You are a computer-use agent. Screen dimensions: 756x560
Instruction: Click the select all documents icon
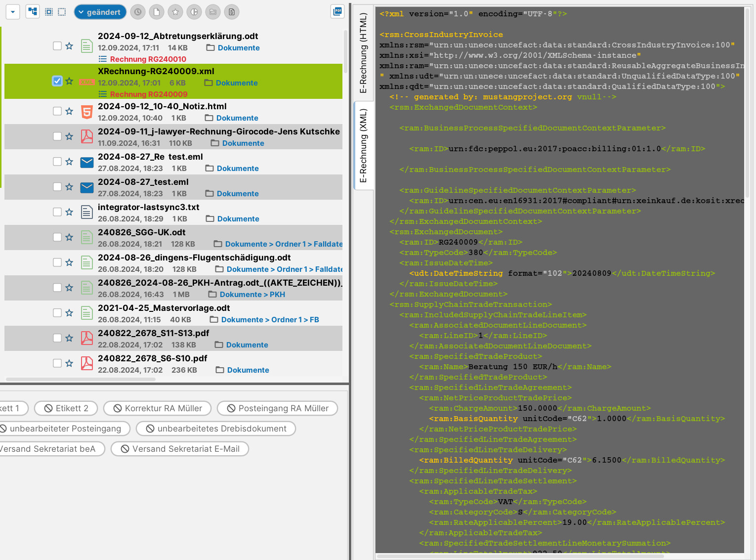(48, 12)
